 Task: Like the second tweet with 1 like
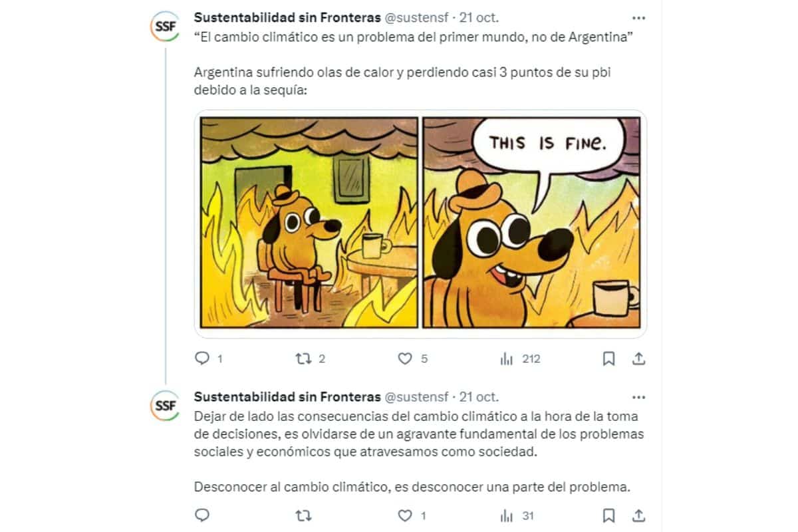(405, 515)
